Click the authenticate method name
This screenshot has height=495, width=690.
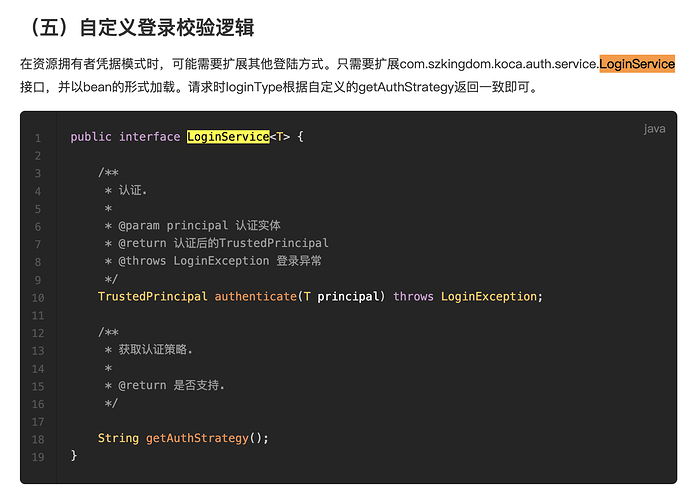(x=256, y=297)
